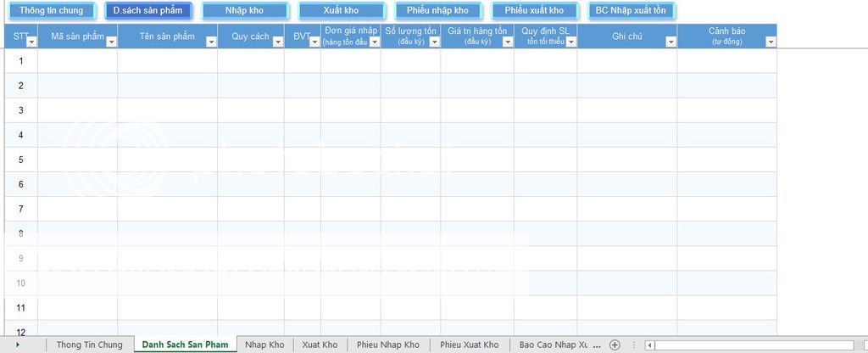
Task: Expand the Tên sản phẩm filter arrow
Action: click(x=210, y=42)
